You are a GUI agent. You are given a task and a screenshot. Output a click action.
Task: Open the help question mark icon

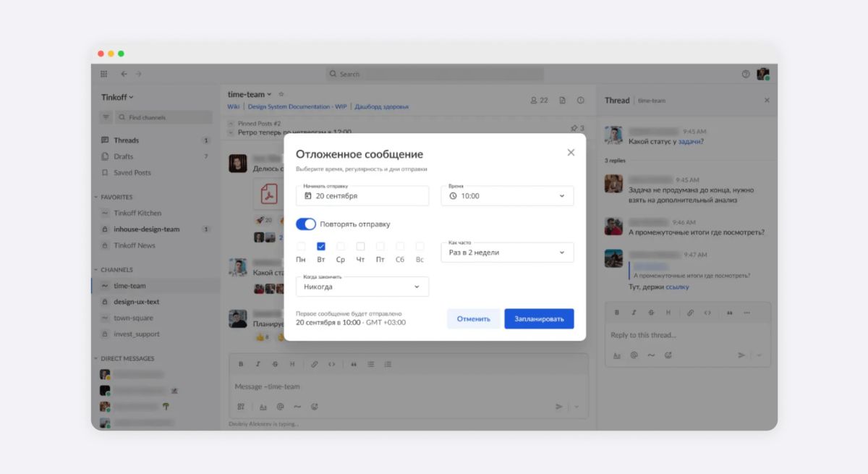click(x=746, y=74)
